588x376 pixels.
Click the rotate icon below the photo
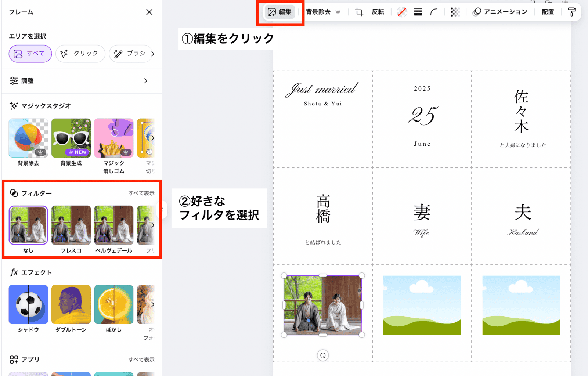[x=322, y=355]
